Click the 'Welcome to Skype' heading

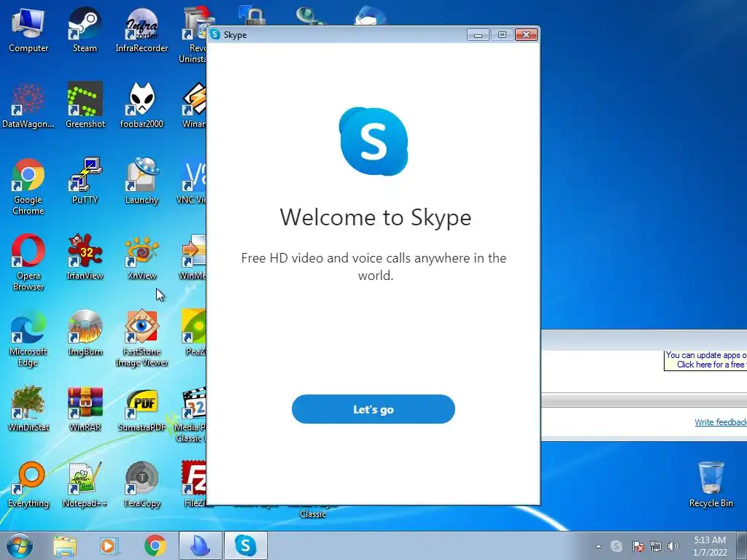[x=376, y=217]
